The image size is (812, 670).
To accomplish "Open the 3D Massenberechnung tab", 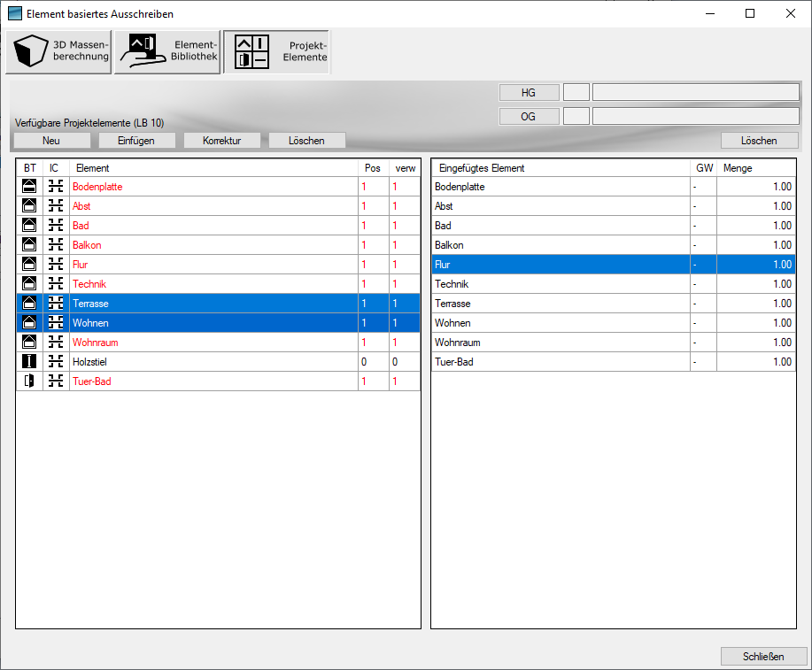I will point(58,52).
